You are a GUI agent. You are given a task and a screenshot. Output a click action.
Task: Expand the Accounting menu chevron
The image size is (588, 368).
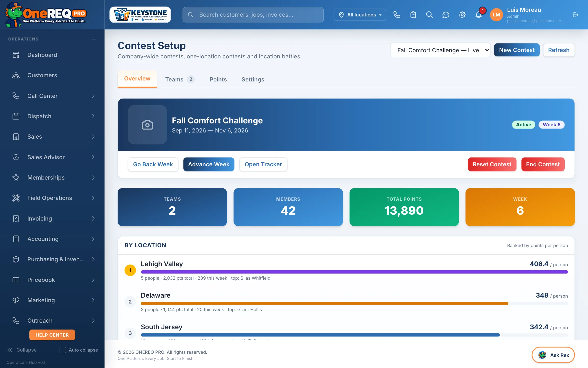93,239
